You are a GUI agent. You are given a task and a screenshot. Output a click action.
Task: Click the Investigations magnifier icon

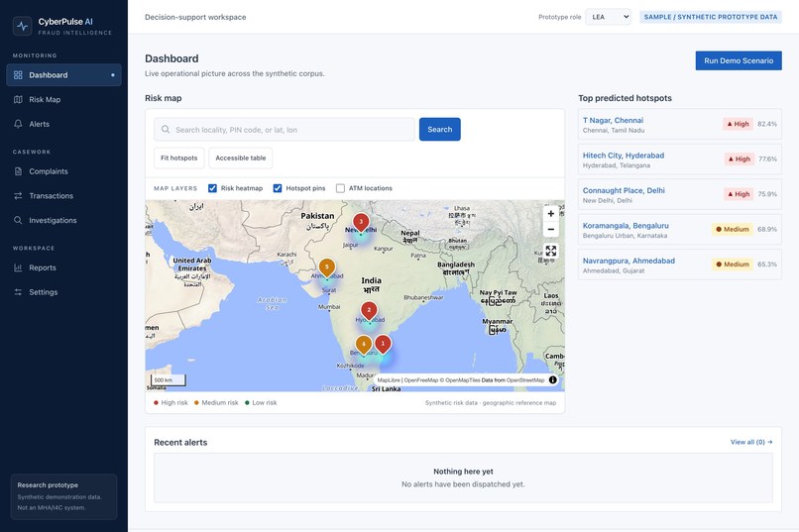[19, 220]
